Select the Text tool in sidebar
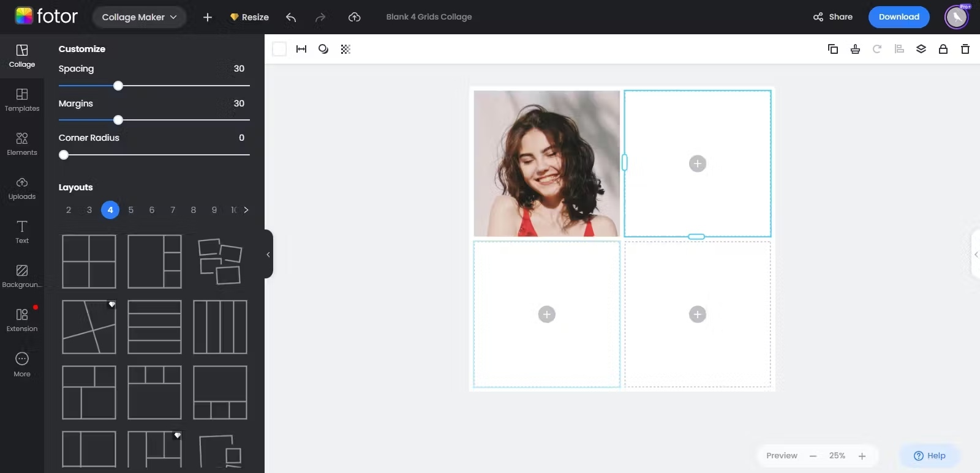This screenshot has height=473, width=980. (22, 233)
